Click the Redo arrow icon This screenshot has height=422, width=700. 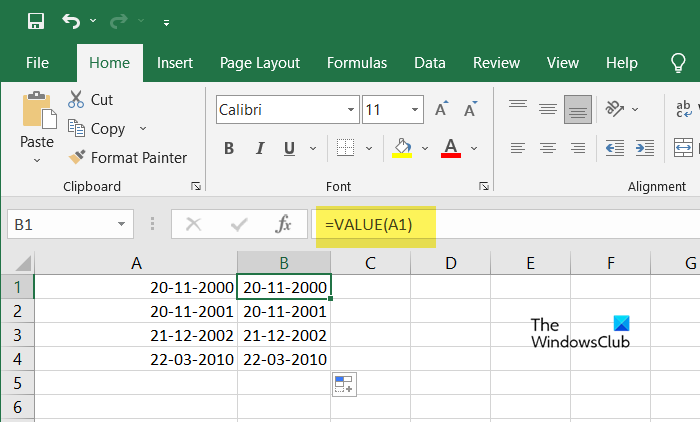coord(119,21)
